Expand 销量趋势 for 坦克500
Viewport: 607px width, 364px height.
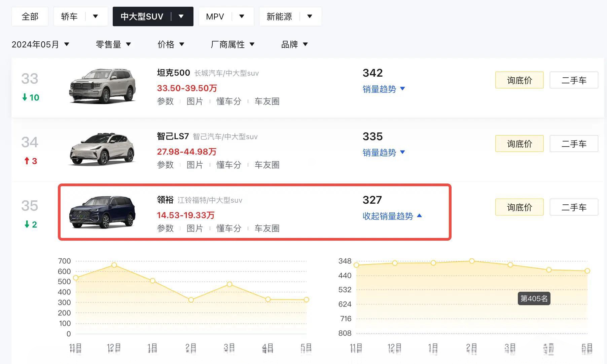pyautogui.click(x=384, y=89)
